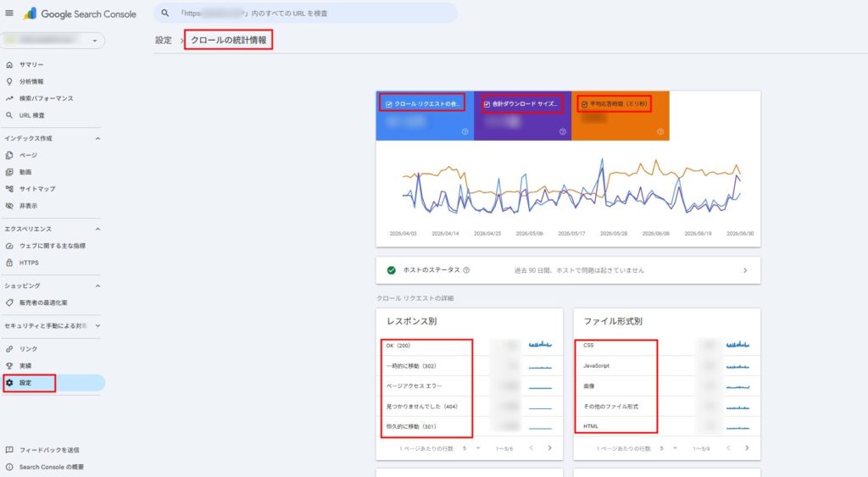This screenshot has width=868, height=477.
Task: Click sparkline for OK (200) row
Action: coord(540,345)
